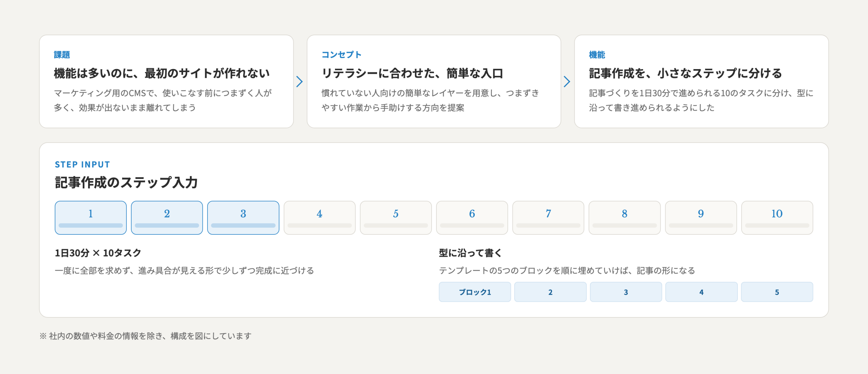Image resolution: width=868 pixels, height=374 pixels.
Task: Choose step 9 tile
Action: [701, 218]
